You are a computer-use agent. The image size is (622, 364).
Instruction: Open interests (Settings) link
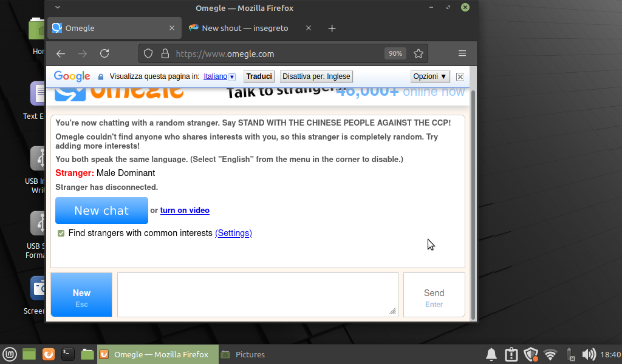(233, 233)
